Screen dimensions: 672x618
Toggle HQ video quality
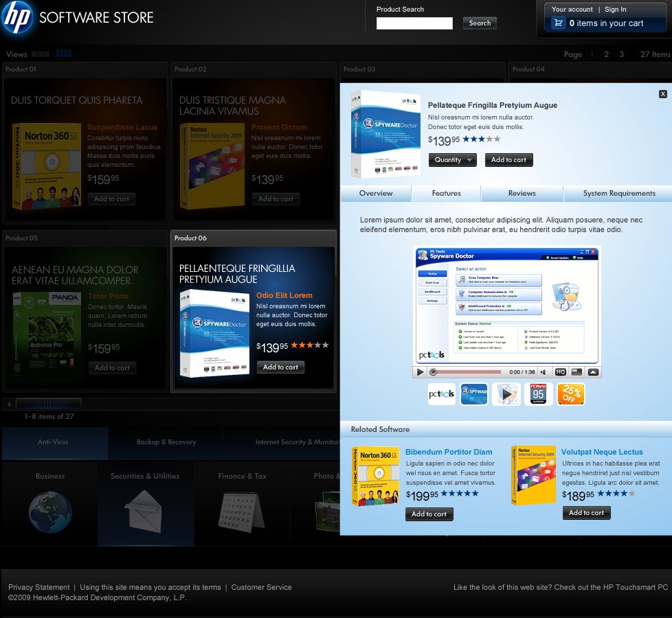[561, 372]
